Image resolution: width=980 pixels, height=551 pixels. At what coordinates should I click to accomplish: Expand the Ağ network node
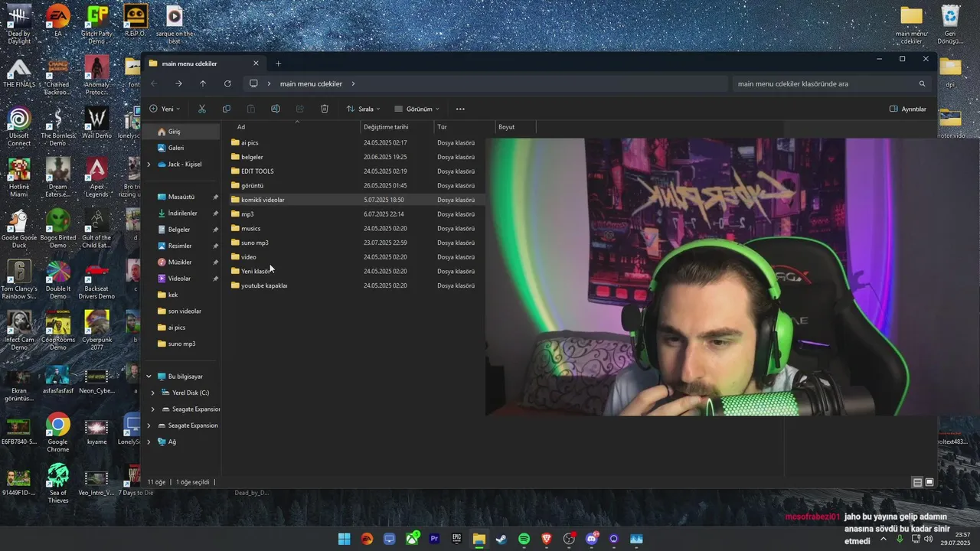[x=149, y=442]
